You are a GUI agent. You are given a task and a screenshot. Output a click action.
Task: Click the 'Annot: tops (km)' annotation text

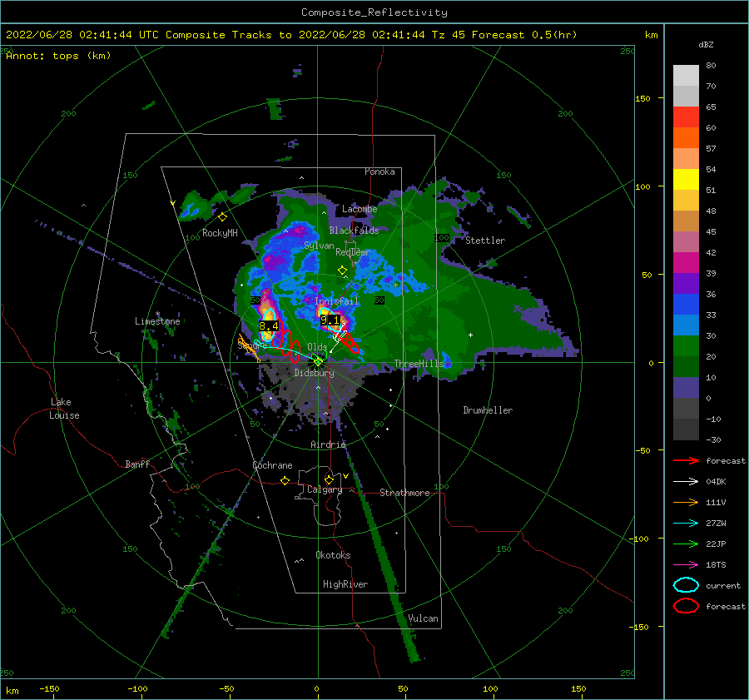pos(58,56)
